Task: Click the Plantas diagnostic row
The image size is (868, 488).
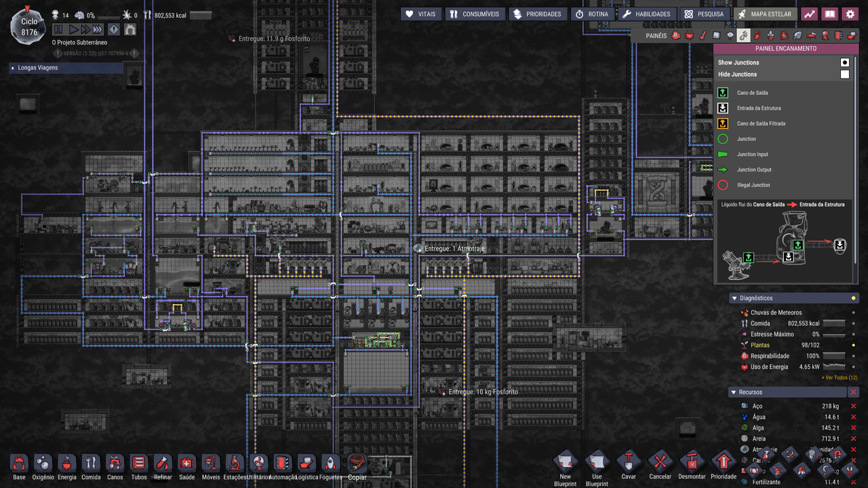Action: coord(798,345)
